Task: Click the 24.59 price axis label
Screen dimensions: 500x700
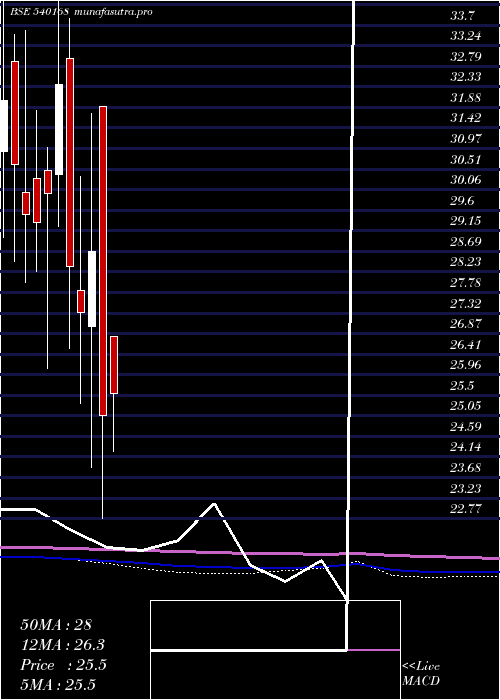Action: tap(466, 426)
